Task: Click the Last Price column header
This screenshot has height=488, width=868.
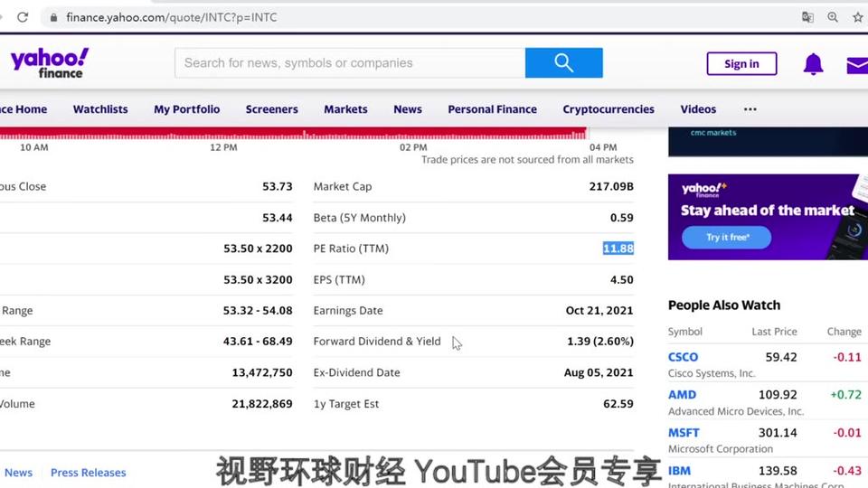Action: pyautogui.click(x=774, y=332)
